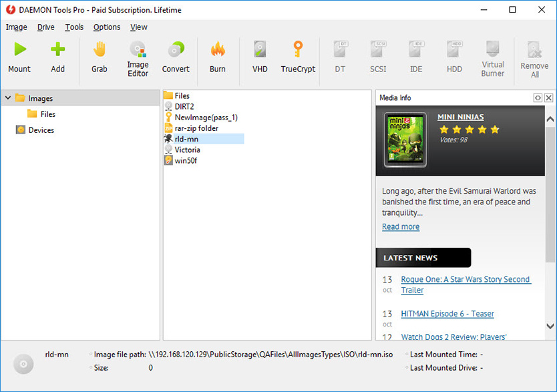557x392 pixels.
Task: Toggle auto-hide pin on Media Info panel
Action: pyautogui.click(x=538, y=97)
